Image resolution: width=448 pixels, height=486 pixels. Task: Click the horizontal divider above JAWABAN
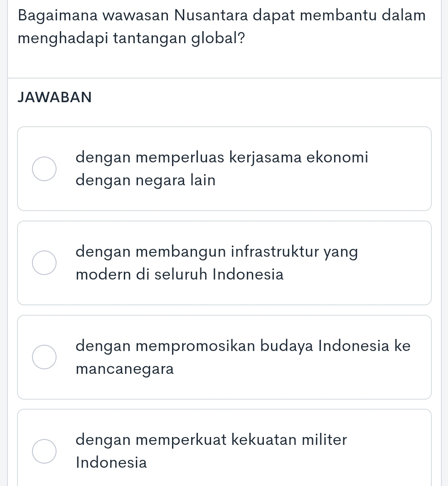point(224,78)
